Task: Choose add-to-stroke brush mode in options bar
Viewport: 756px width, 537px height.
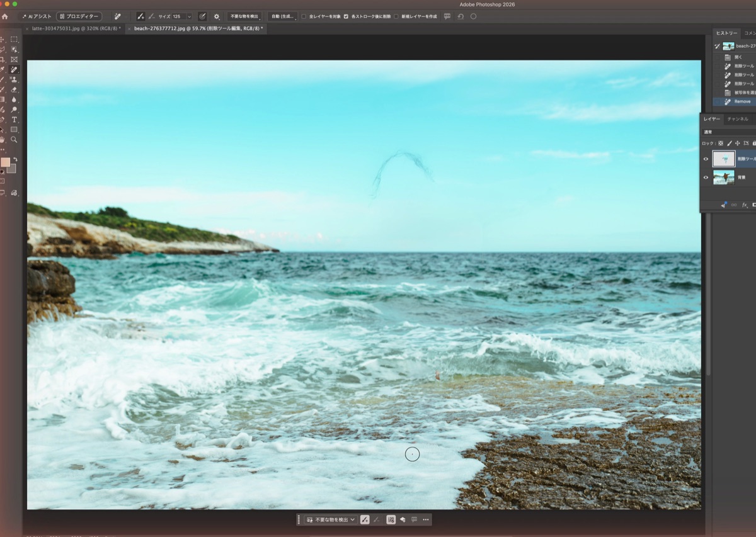Action: coord(140,16)
